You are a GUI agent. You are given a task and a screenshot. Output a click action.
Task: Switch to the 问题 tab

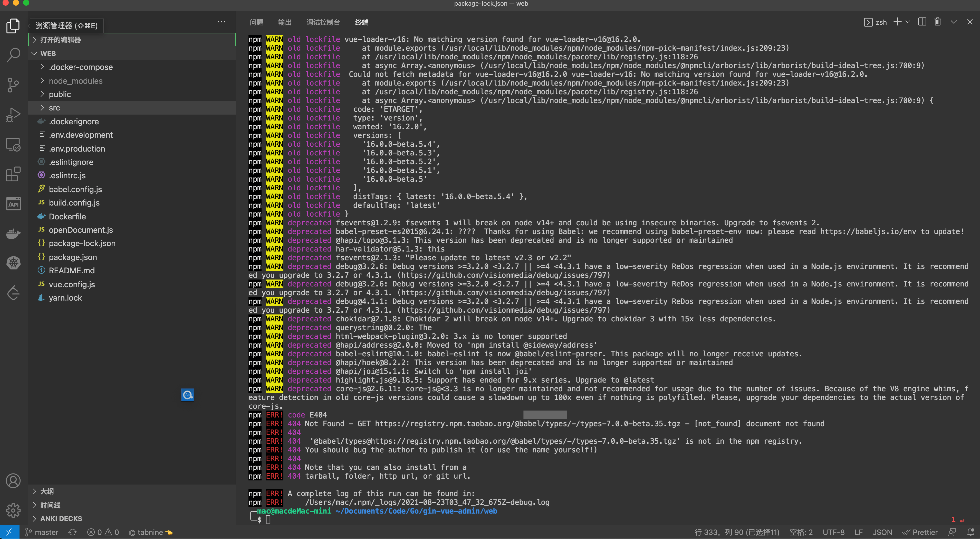click(256, 22)
